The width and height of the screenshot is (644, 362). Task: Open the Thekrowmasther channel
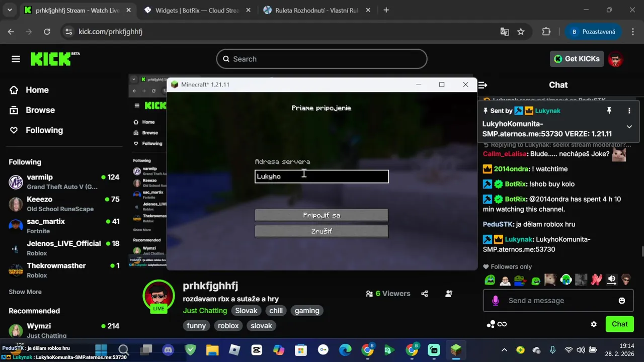click(x=64, y=270)
